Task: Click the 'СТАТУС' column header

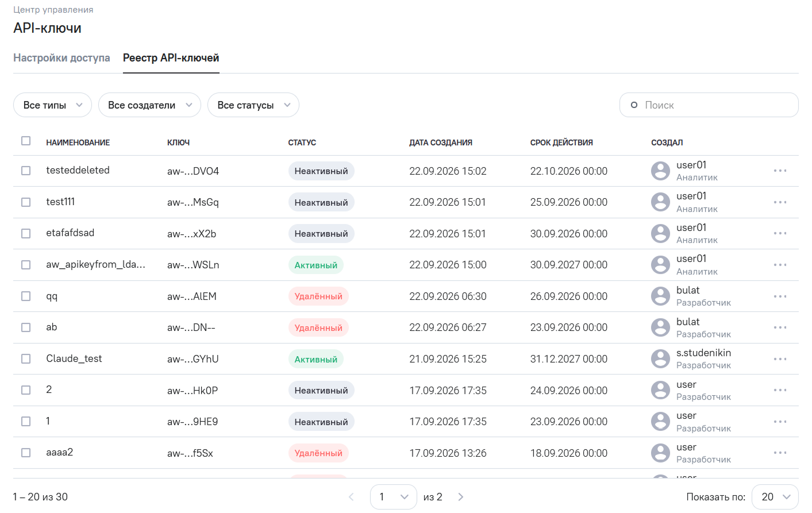Action: (x=302, y=142)
